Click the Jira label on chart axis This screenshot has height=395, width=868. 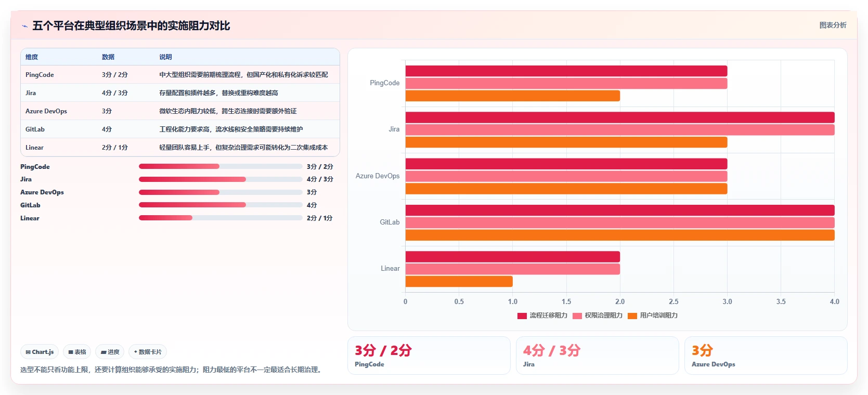coord(394,129)
